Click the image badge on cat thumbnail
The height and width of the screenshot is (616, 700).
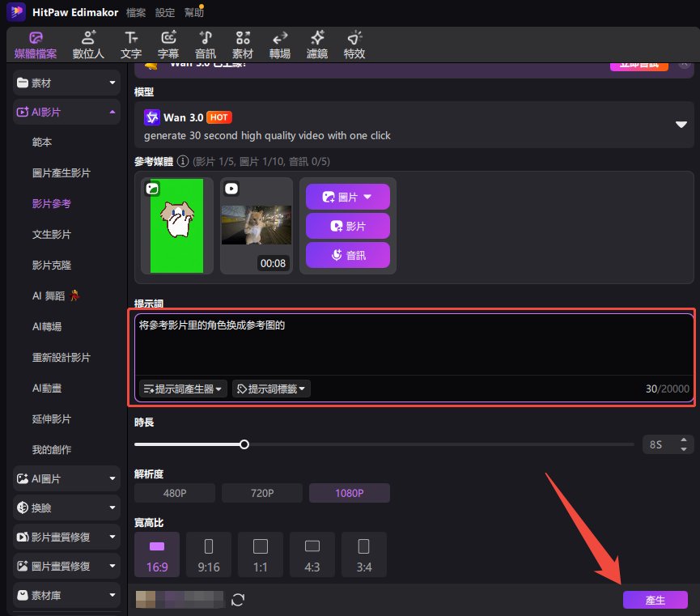(152, 189)
